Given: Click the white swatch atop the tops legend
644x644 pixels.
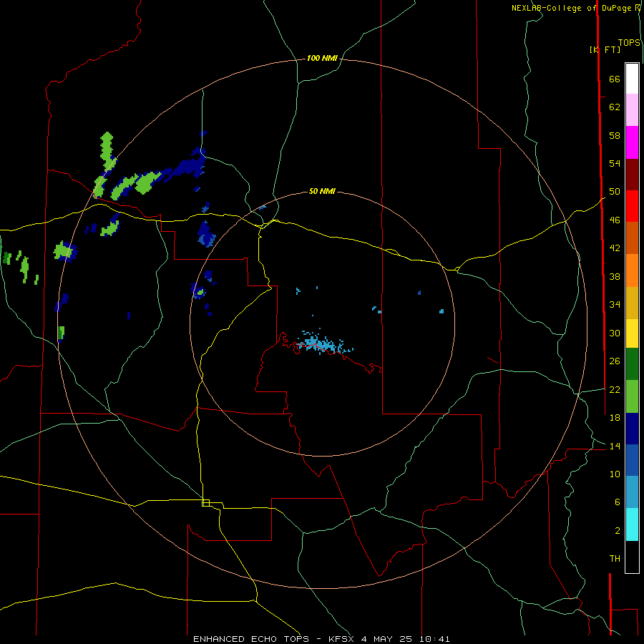Looking at the screenshot, I should point(632,79).
